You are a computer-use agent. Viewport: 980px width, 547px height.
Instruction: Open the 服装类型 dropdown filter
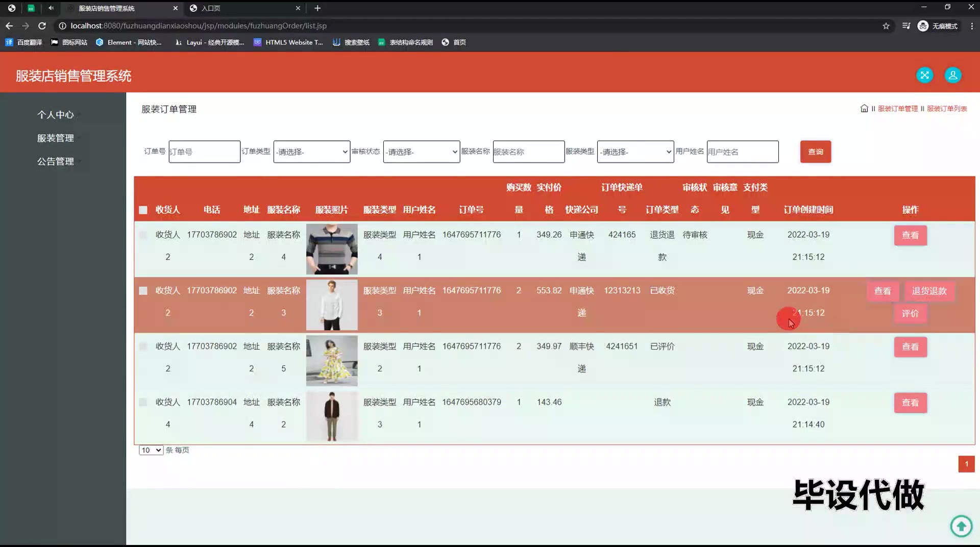pyautogui.click(x=635, y=152)
